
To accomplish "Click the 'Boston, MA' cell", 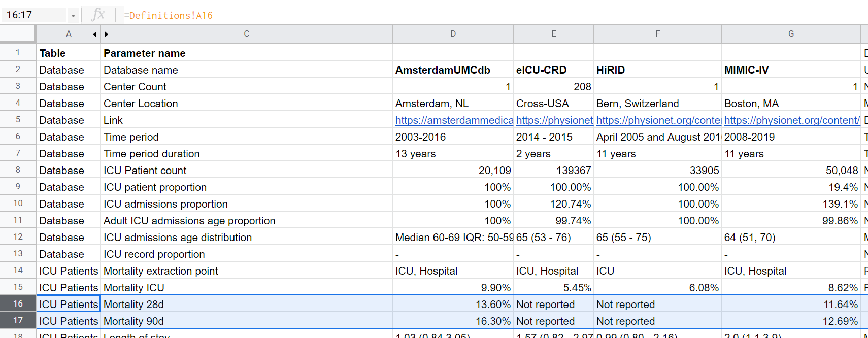I will [x=791, y=103].
